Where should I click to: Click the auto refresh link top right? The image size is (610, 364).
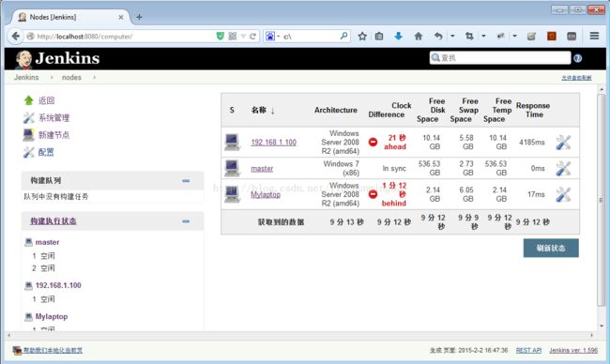tap(576, 78)
